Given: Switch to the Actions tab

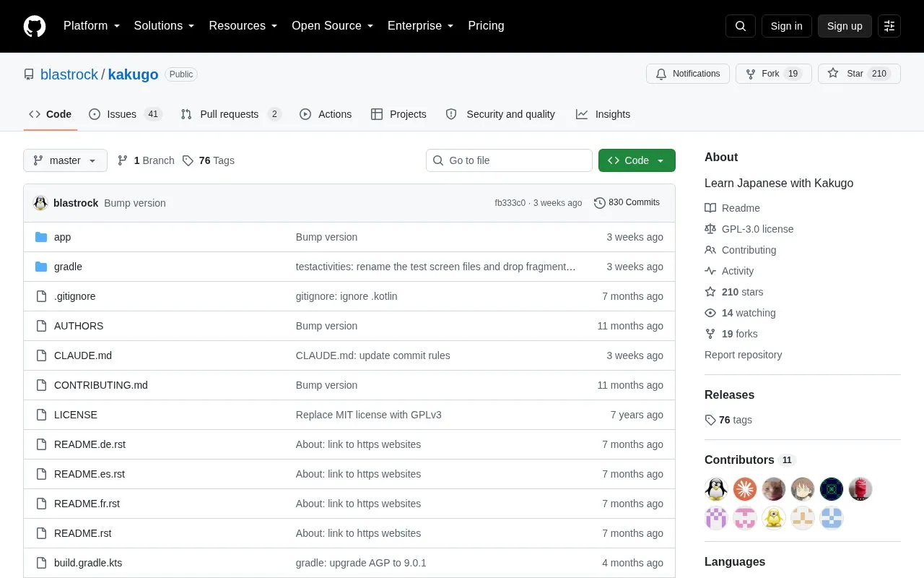Looking at the screenshot, I should pos(326,114).
